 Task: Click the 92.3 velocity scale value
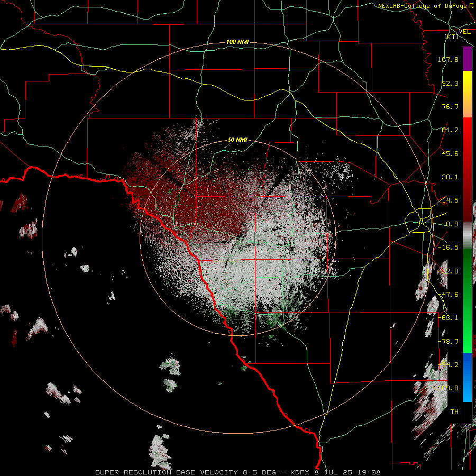pyautogui.click(x=450, y=83)
